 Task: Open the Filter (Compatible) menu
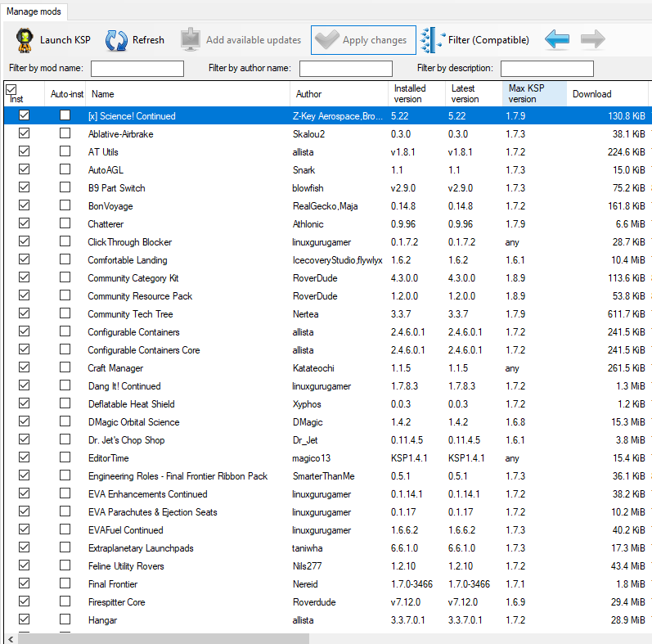pos(474,40)
